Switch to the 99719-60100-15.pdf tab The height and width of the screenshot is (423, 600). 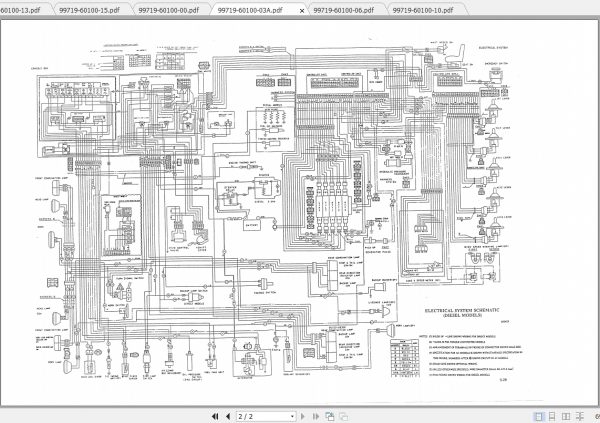[x=89, y=10]
